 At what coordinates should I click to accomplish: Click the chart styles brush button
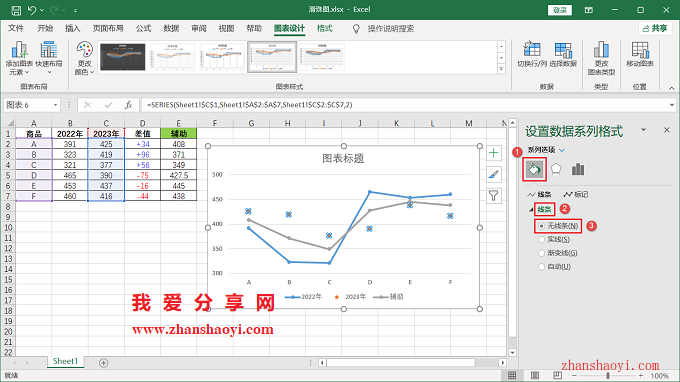click(494, 174)
